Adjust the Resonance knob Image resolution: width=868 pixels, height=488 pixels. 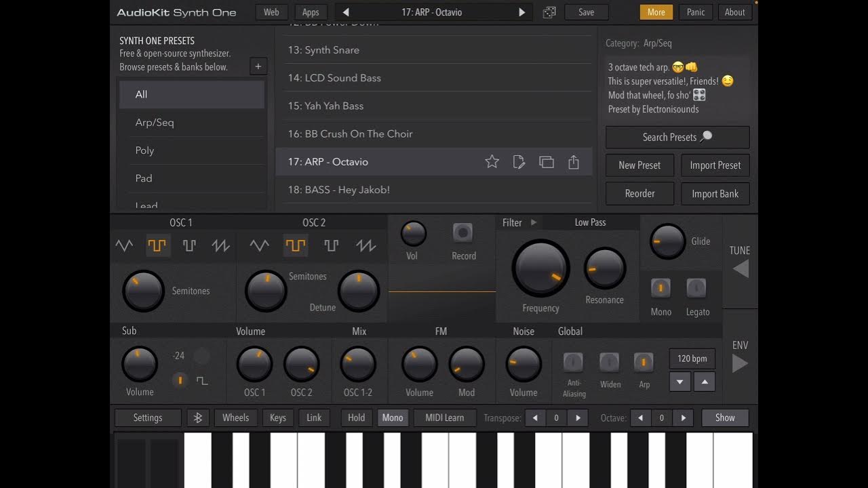pyautogui.click(x=604, y=268)
